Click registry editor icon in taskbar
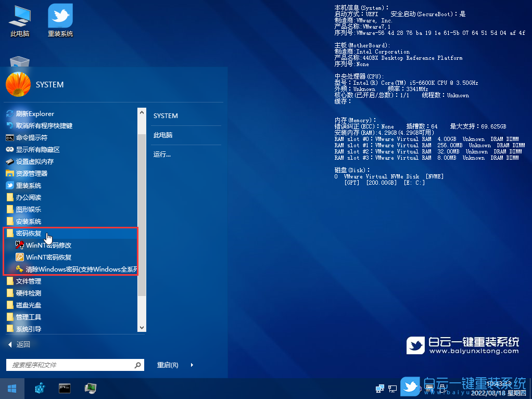This screenshot has width=532, height=399. 40,388
